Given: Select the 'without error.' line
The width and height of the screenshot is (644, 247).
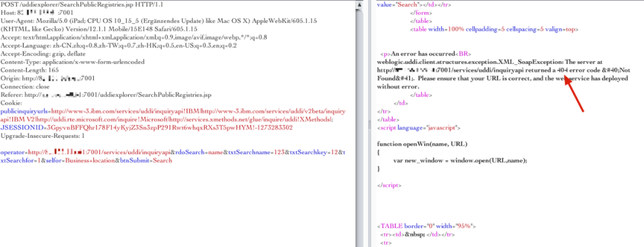Looking at the screenshot, I should [x=398, y=87].
